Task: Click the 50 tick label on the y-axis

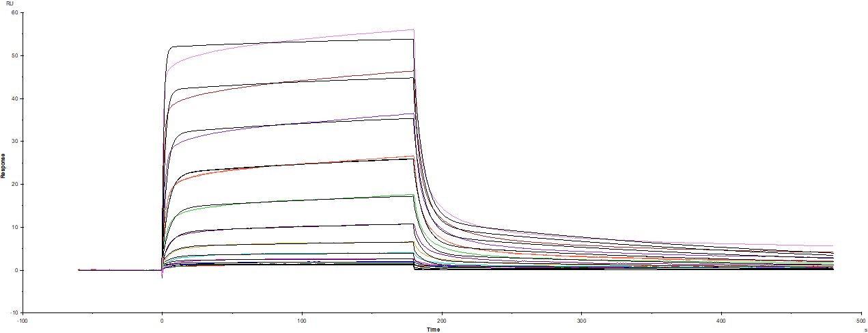Action: pos(14,56)
